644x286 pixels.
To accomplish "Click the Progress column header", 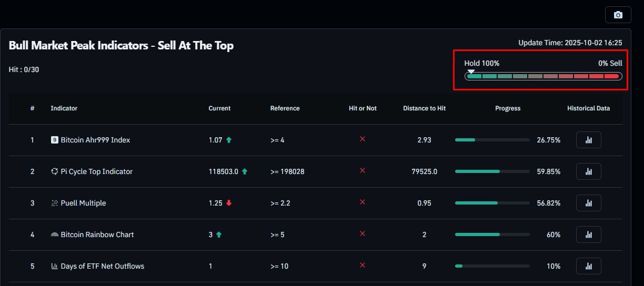I will click(508, 109).
